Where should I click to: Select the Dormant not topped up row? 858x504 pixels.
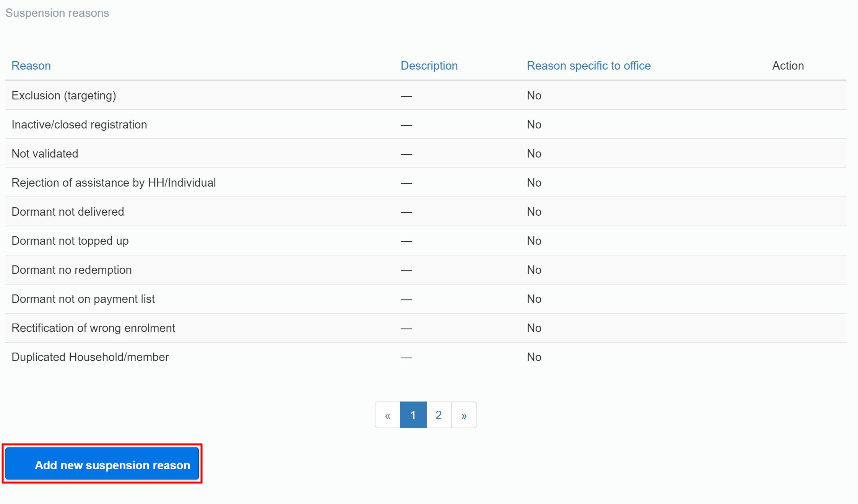pos(70,241)
